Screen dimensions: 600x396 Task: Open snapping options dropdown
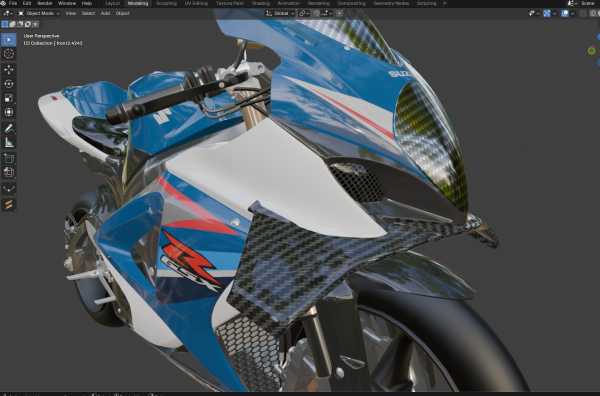pyautogui.click(x=326, y=13)
